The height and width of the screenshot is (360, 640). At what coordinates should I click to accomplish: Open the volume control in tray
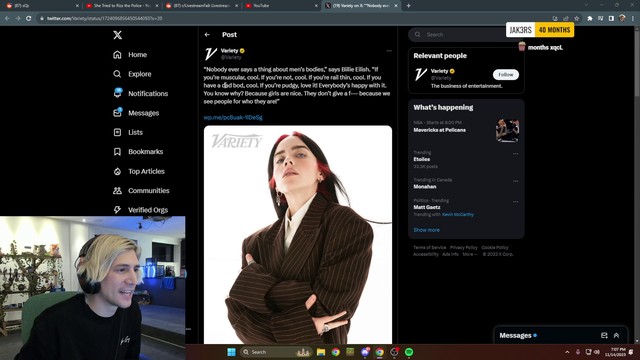tap(597, 352)
